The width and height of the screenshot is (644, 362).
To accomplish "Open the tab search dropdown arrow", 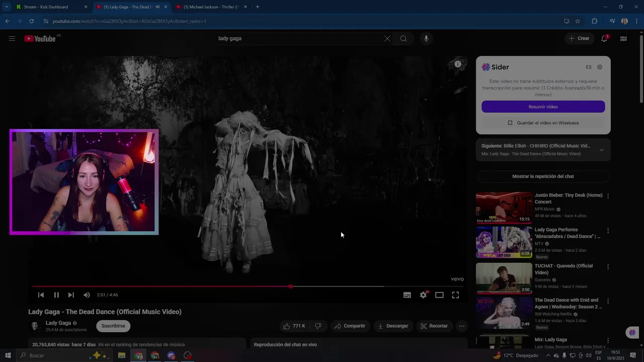I will (x=6, y=7).
